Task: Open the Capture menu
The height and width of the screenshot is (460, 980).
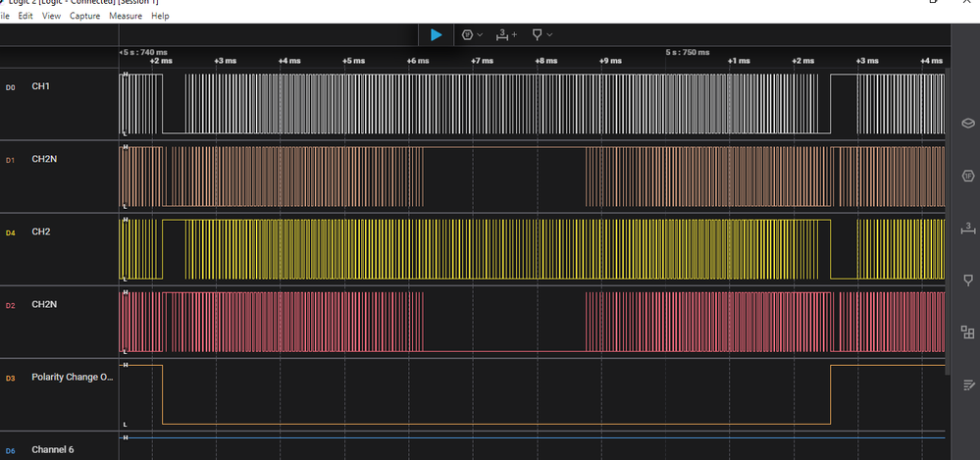Action: [x=83, y=17]
